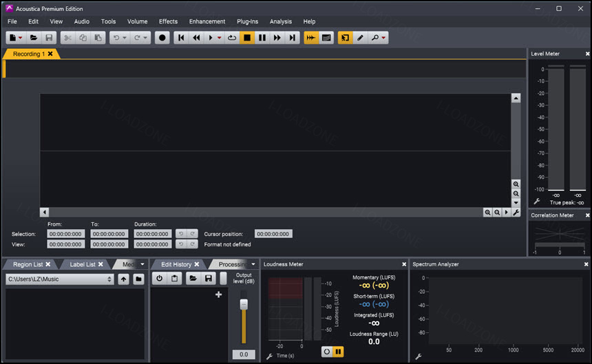Click the Stop playback button

coord(247,38)
